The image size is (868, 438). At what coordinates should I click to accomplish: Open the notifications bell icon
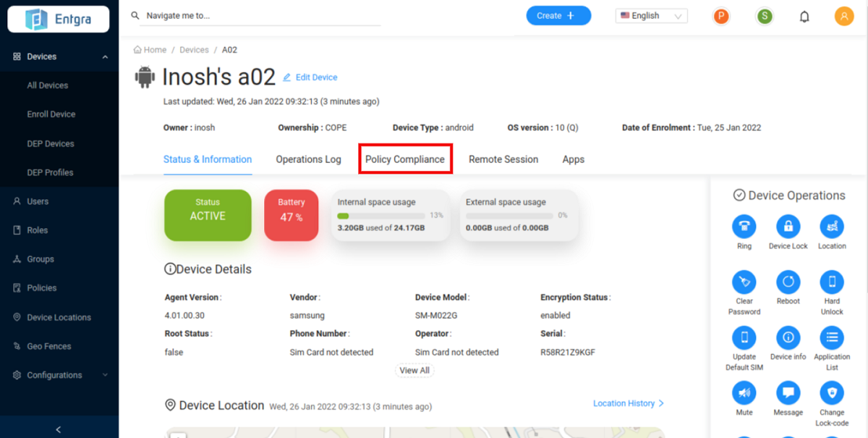(x=804, y=16)
